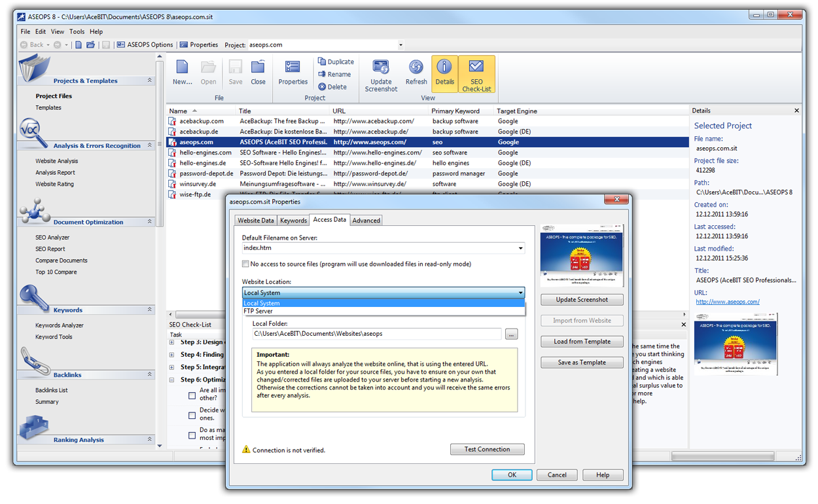Click the Document Optimization molecule icon
This screenshot has width=818, height=504.
33,211
